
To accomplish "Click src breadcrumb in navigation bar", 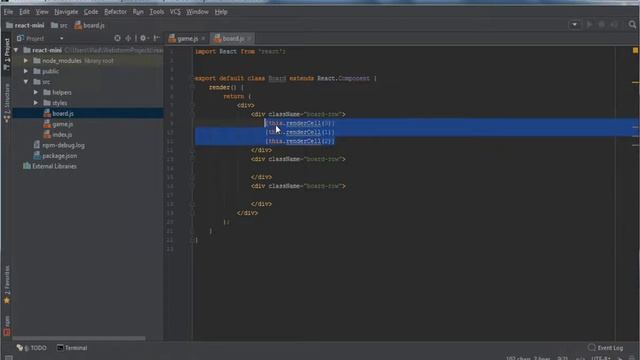I will tap(59, 25).
